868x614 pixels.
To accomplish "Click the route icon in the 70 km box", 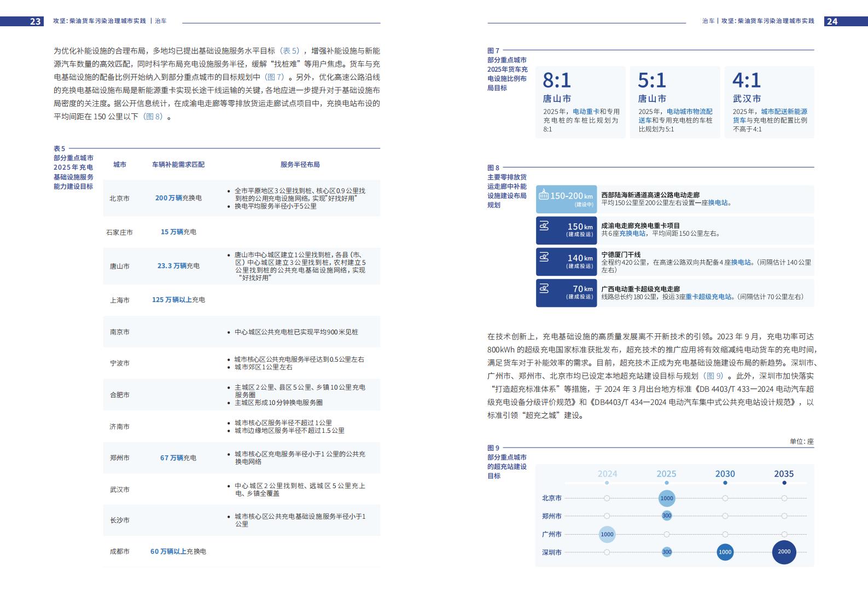I will coord(544,288).
